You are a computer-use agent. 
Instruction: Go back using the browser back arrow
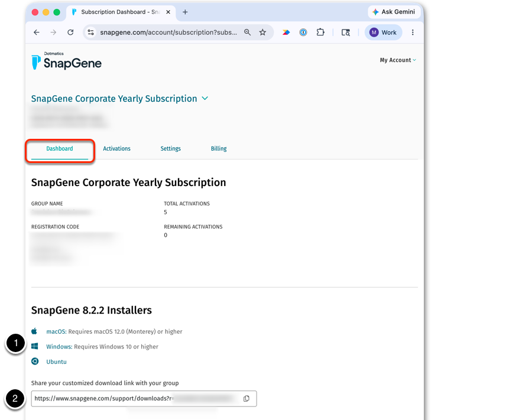37,32
